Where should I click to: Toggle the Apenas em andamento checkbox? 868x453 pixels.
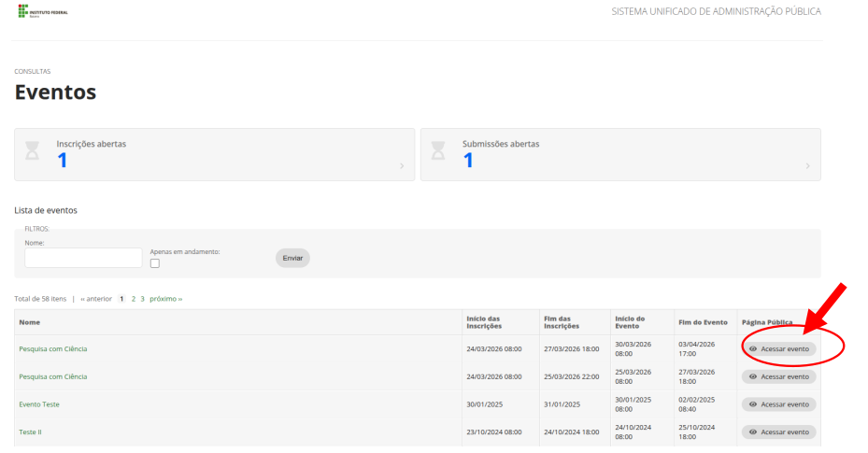point(155,263)
